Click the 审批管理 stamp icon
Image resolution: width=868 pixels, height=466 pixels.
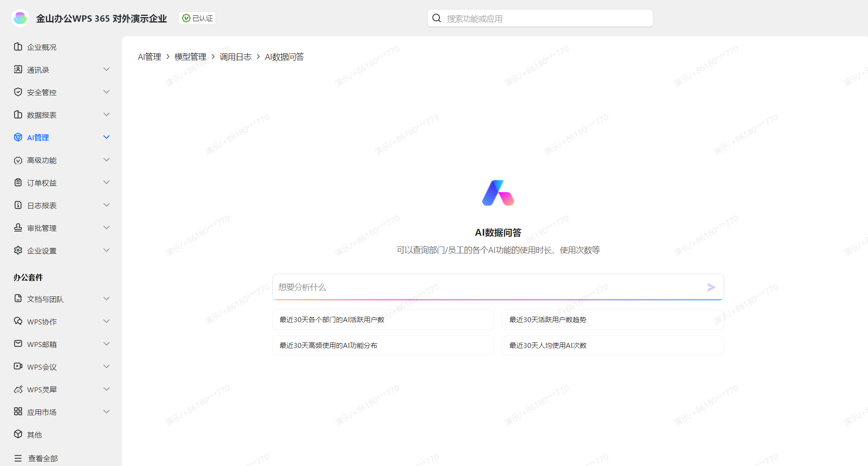18,228
